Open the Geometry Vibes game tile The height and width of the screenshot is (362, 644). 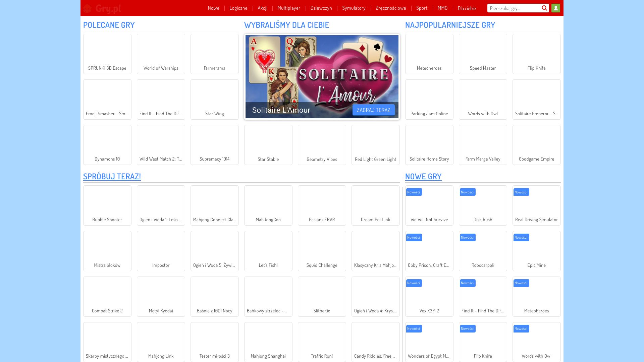coord(322,145)
